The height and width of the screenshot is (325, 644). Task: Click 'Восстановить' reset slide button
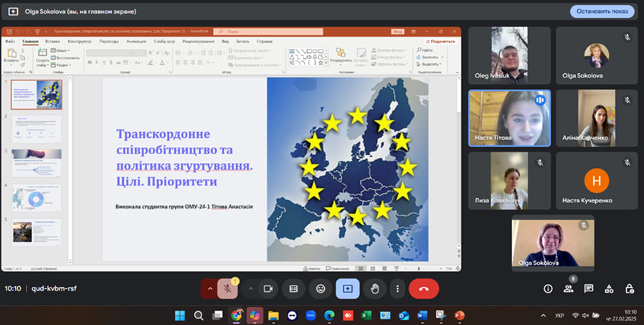(65, 58)
